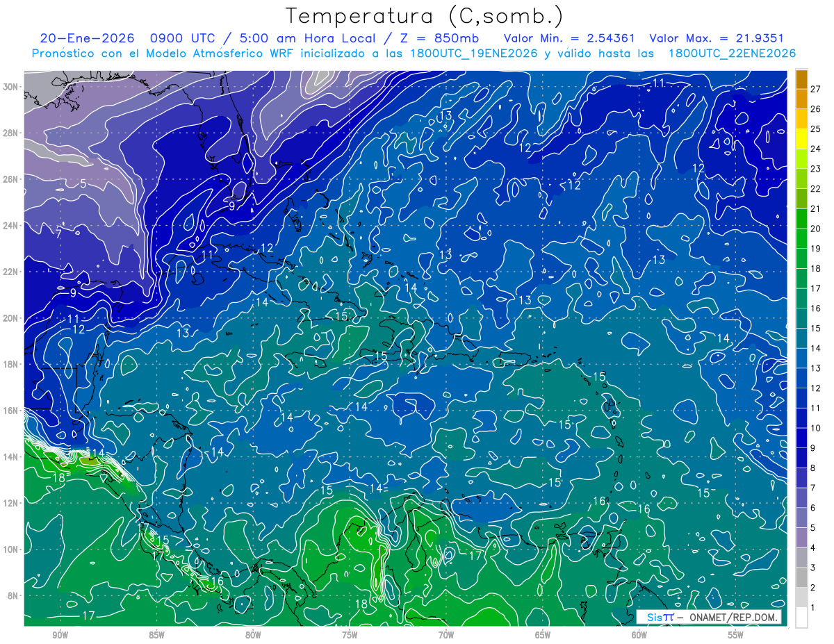Click the 'Valor Max. = 21.9351' text
834x644 pixels.
(717, 38)
